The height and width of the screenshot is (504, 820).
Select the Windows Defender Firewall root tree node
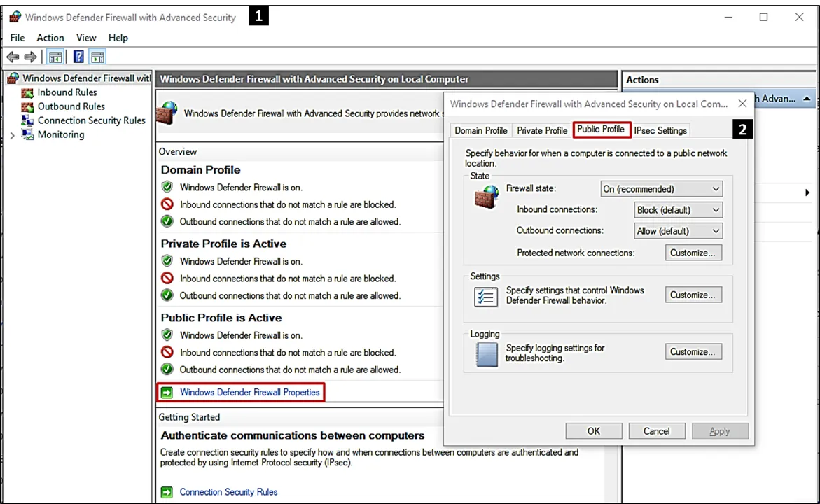pyautogui.click(x=86, y=78)
